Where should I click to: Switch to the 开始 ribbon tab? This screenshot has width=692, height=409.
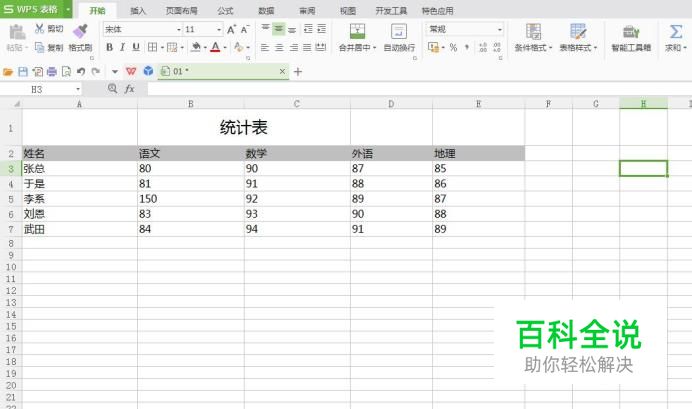(x=97, y=11)
